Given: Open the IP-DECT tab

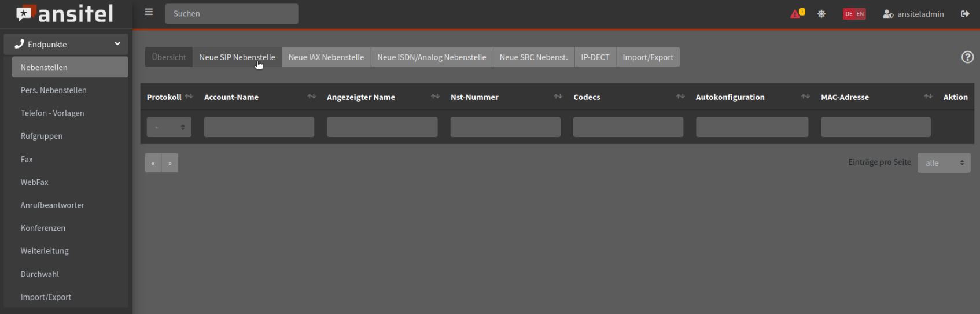Looking at the screenshot, I should [595, 57].
